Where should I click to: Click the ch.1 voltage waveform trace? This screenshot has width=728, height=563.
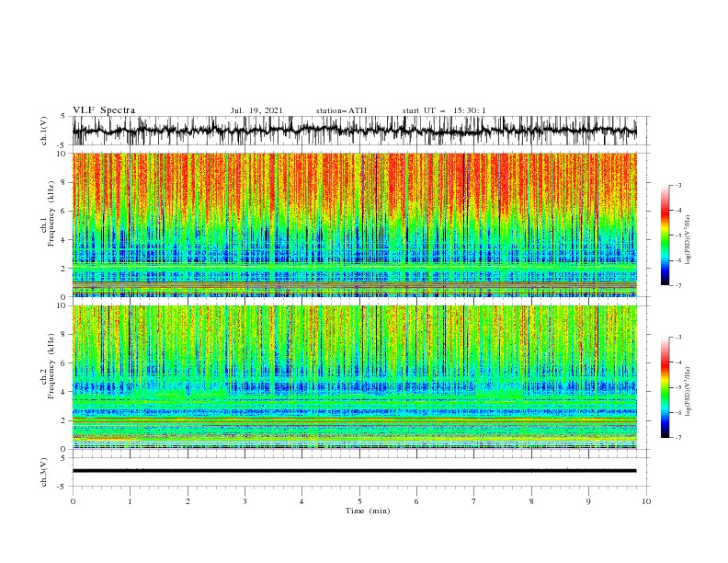(354, 131)
